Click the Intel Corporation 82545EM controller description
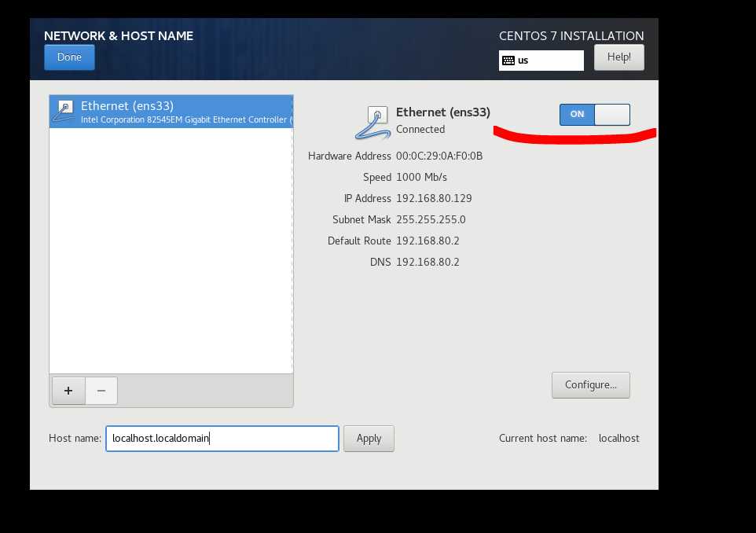 (186, 119)
